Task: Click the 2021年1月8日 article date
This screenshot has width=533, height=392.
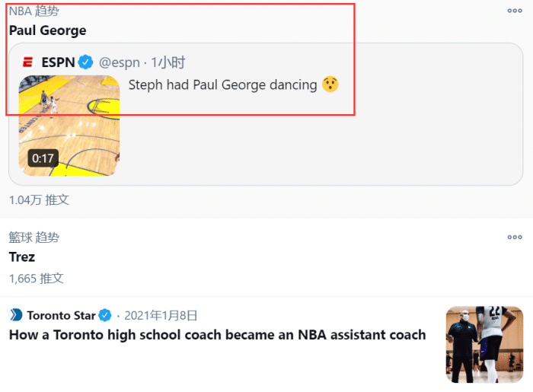Action: tap(161, 315)
